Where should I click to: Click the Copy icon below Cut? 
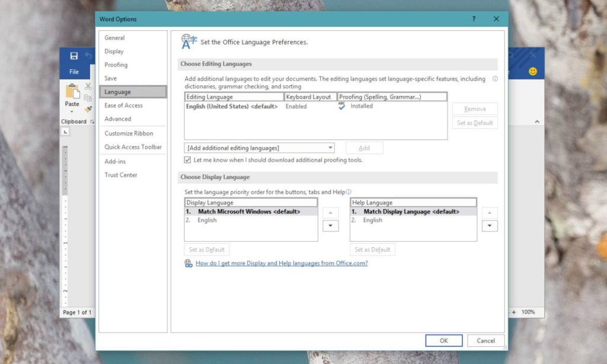(88, 97)
